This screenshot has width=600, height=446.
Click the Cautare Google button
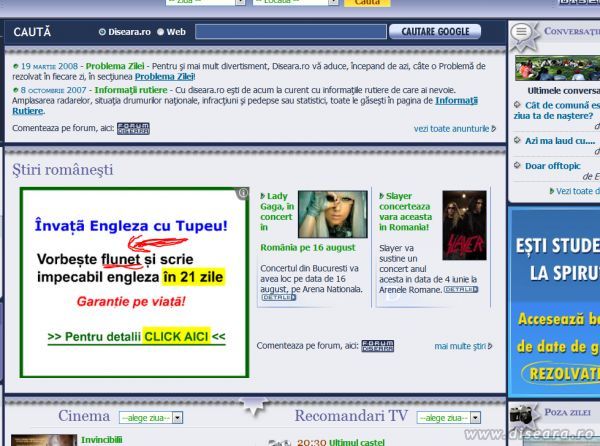click(435, 32)
